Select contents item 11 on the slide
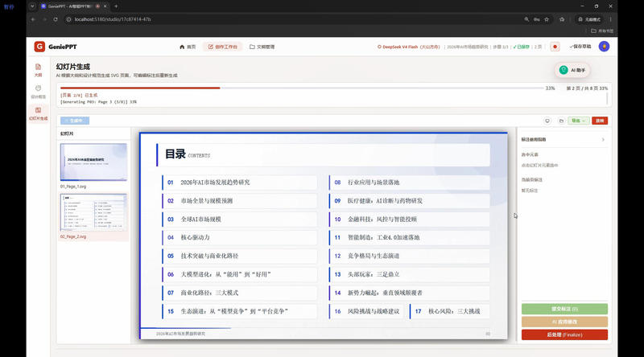This screenshot has width=644, height=357. coord(409,237)
